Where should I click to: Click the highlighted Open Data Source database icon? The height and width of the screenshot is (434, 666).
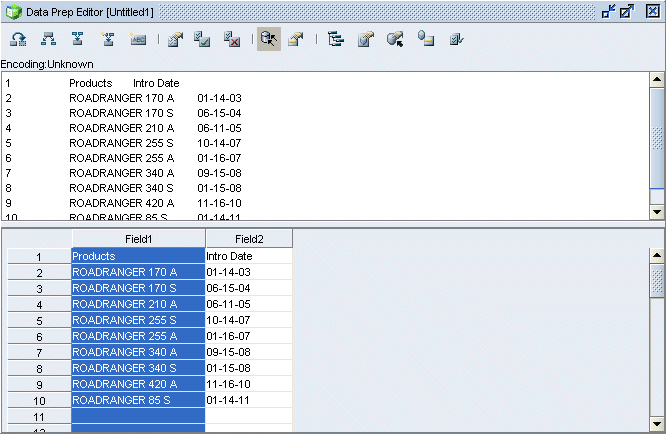[269, 39]
